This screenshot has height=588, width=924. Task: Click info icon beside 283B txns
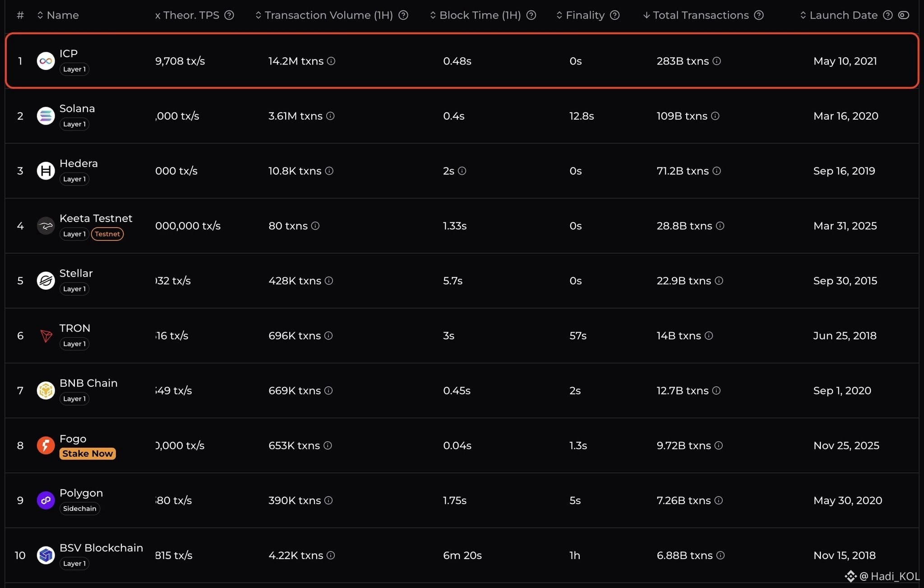click(716, 61)
